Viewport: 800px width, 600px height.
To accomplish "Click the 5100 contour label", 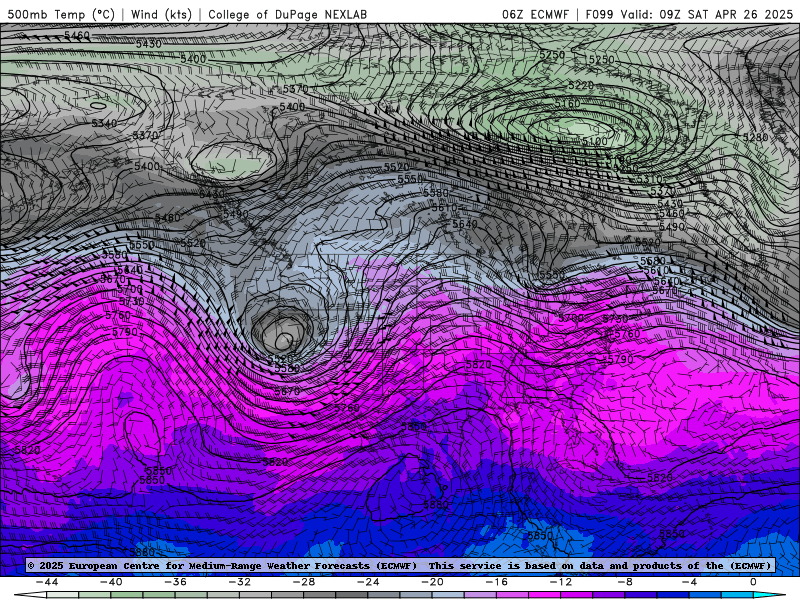I will click(594, 141).
